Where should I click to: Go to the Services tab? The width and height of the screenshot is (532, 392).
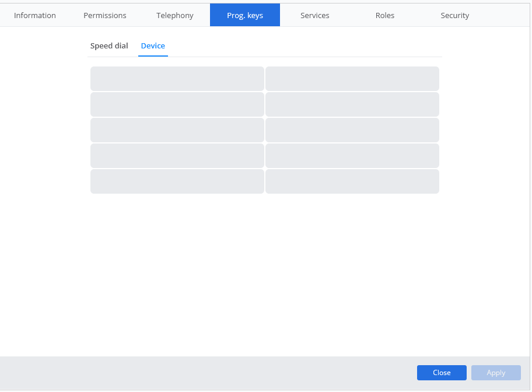coord(315,15)
